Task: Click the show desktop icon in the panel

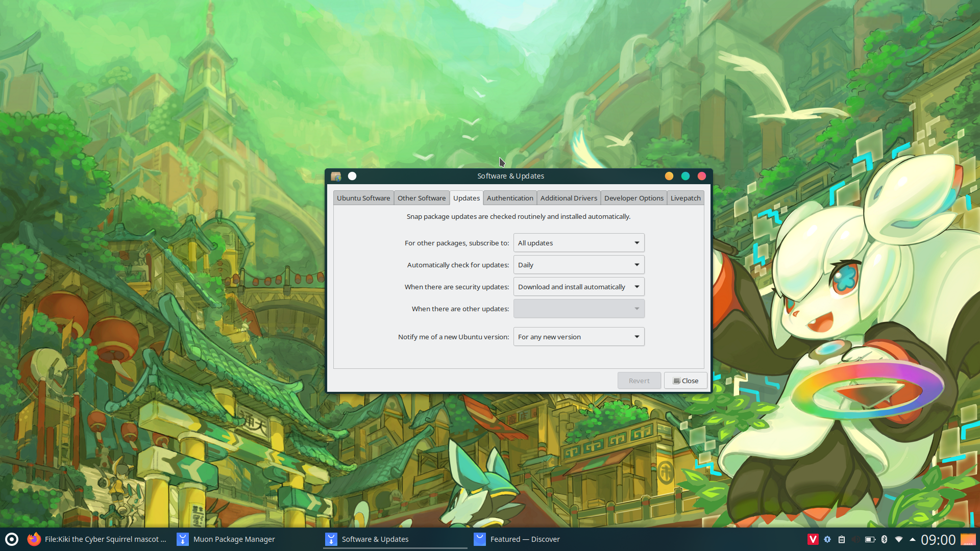Action: pyautogui.click(x=968, y=539)
